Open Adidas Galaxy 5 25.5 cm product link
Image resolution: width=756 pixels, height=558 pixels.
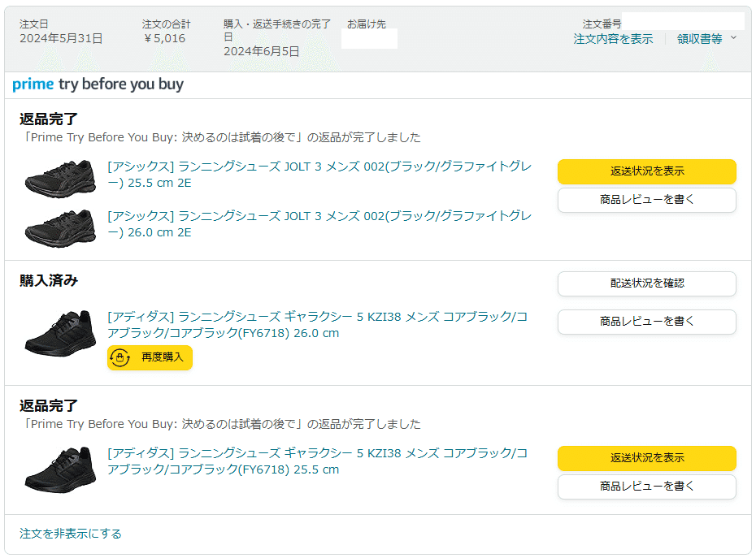click(317, 461)
